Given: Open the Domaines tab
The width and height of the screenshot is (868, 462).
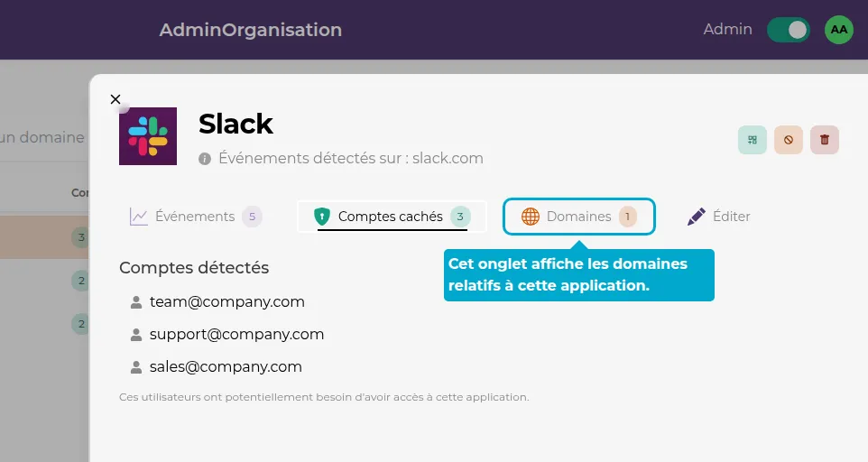Looking at the screenshot, I should (x=578, y=217).
